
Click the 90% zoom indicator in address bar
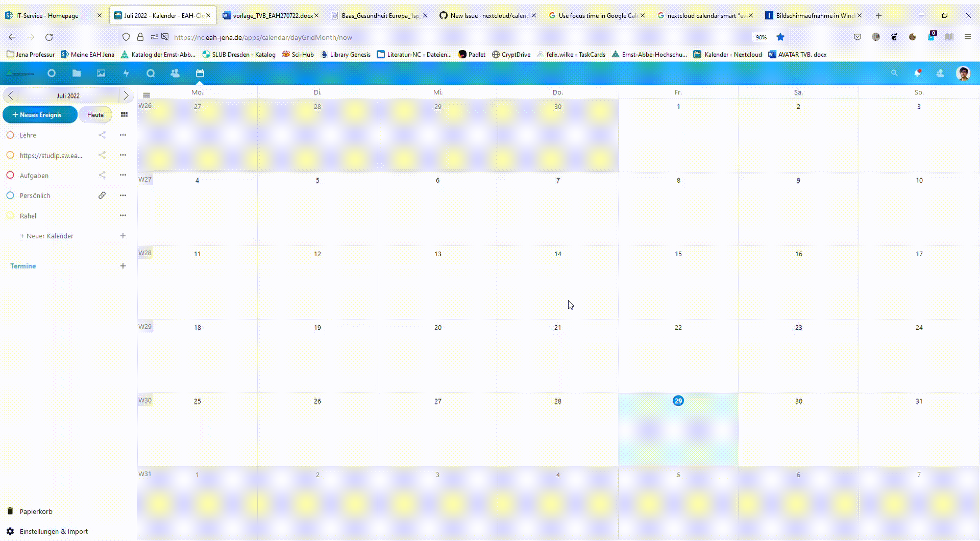761,37
